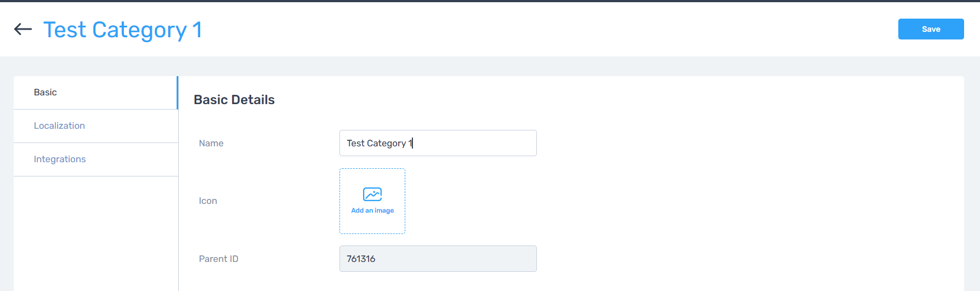
Task: Click the blue active indicator beside Basic tab
Action: [x=178, y=93]
